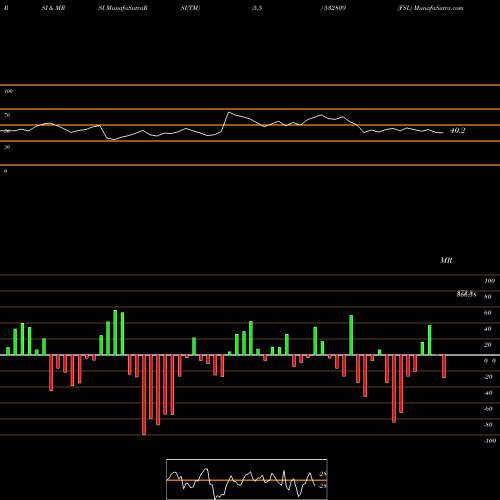Open the mini oscillator chart thumbnail at bottom
Viewport: 500px width, 500px height.
pos(247,479)
